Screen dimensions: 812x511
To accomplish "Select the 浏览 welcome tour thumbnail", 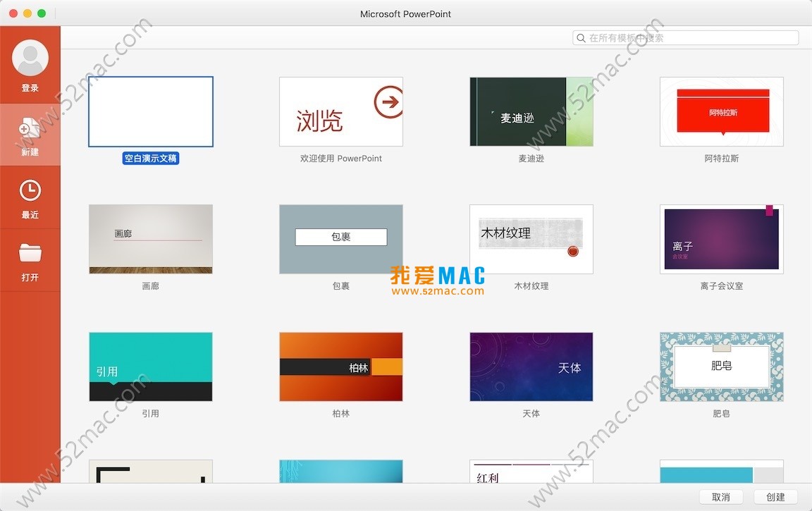I will coord(340,112).
